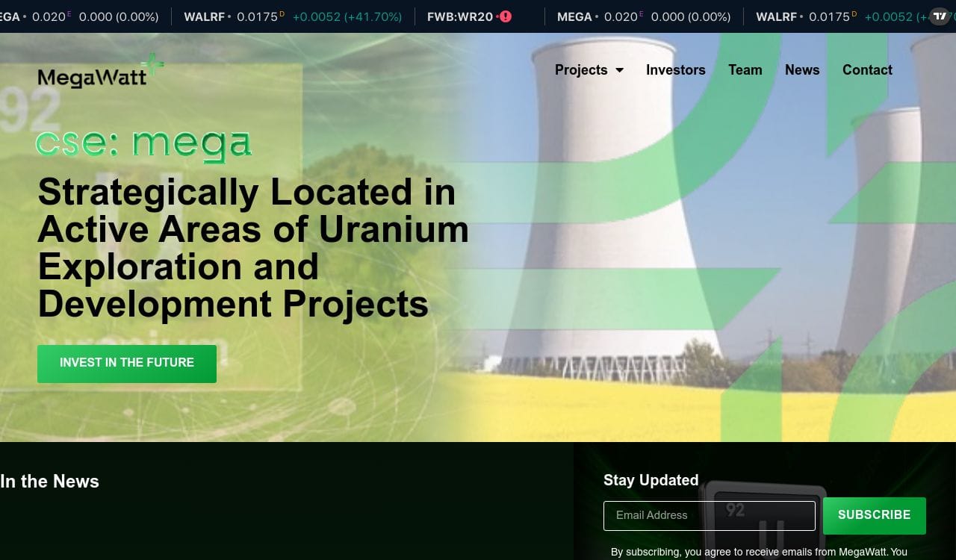Click the In the News heading
This screenshot has width=956, height=560.
(x=50, y=482)
